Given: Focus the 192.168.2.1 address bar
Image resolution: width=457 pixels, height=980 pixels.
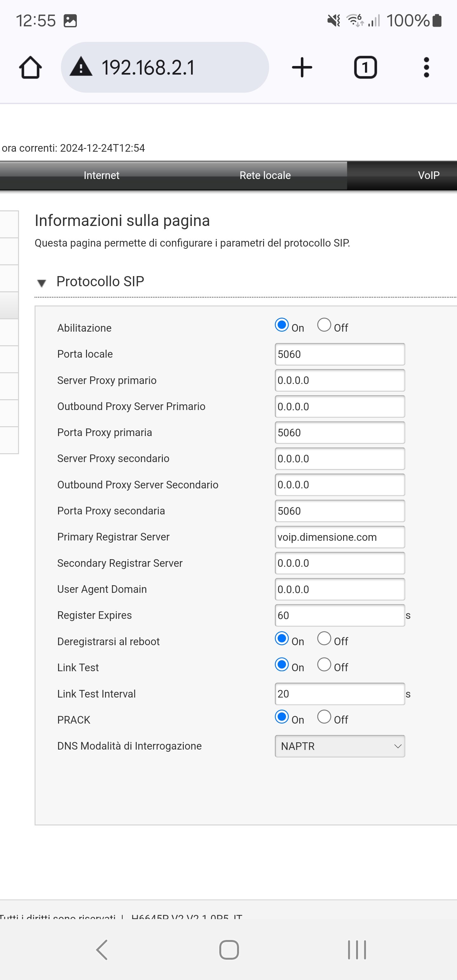Looking at the screenshot, I should pos(165,67).
